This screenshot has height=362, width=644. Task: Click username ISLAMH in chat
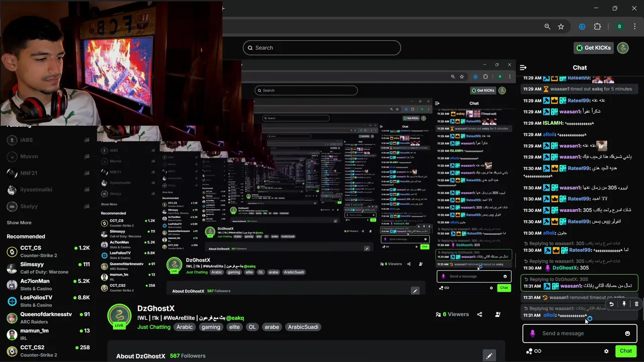point(552,123)
